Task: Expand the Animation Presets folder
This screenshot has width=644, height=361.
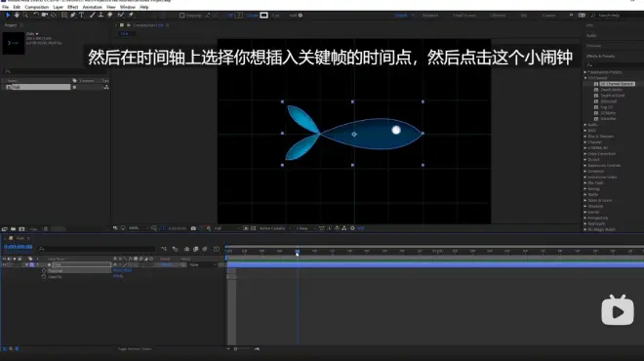Action: point(585,72)
